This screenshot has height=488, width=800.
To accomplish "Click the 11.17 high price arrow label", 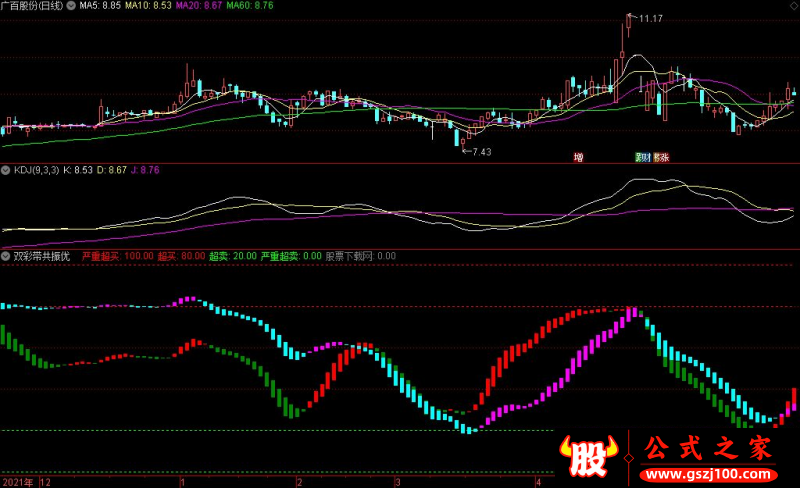I will click(x=646, y=18).
